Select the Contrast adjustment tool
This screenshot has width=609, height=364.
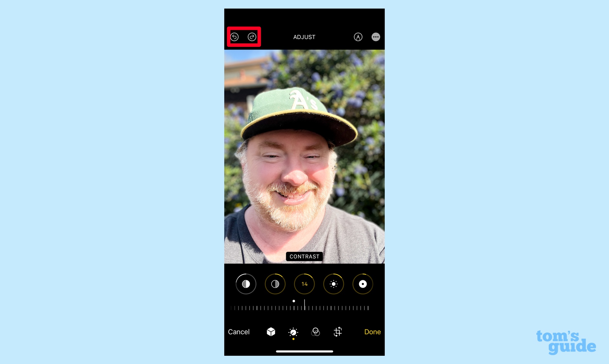pyautogui.click(x=304, y=284)
